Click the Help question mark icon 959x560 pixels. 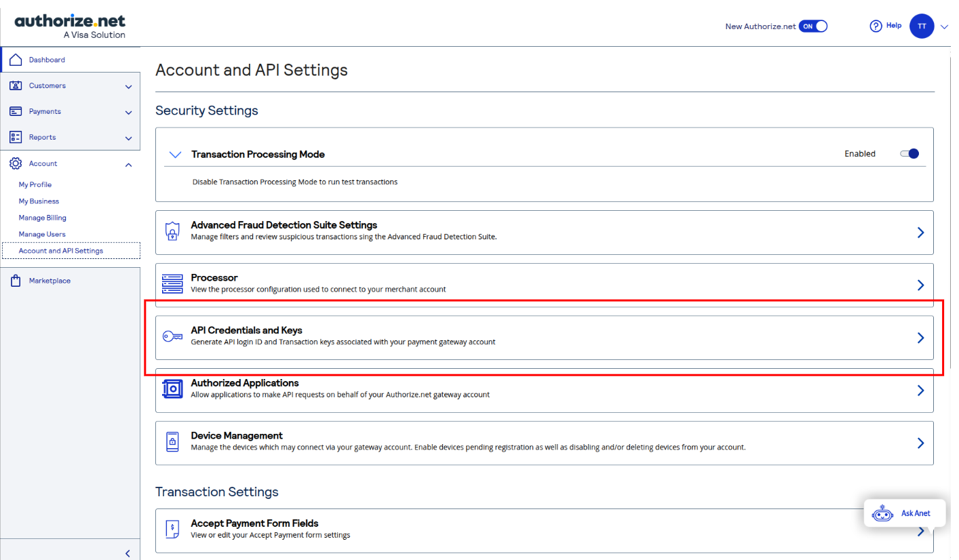coord(876,26)
